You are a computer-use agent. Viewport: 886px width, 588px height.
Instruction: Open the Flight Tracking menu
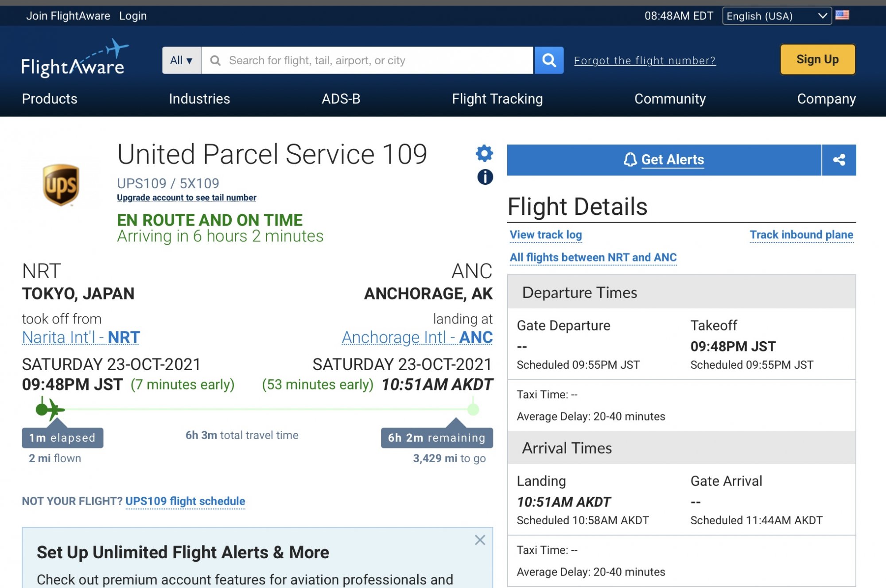coord(497,99)
